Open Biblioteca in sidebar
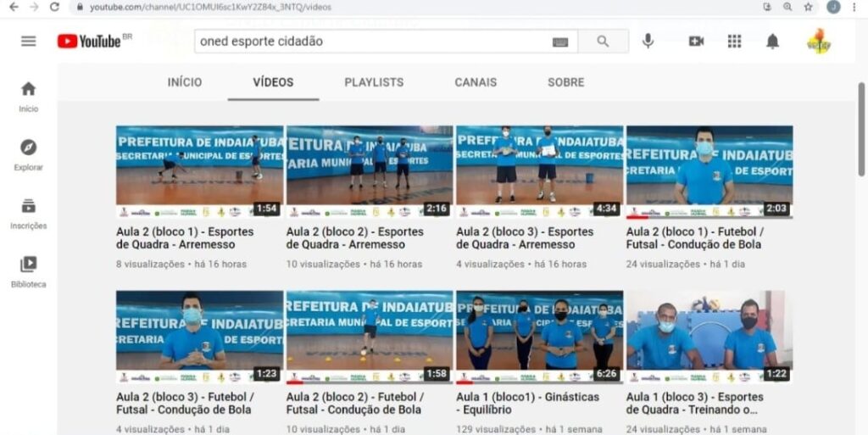This screenshot has height=435, width=868. (x=29, y=271)
